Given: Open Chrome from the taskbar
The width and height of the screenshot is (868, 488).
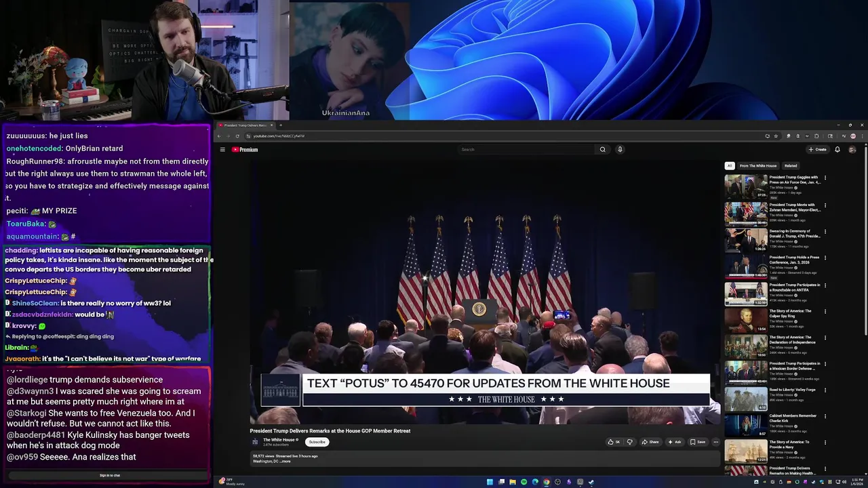Looking at the screenshot, I should (547, 482).
